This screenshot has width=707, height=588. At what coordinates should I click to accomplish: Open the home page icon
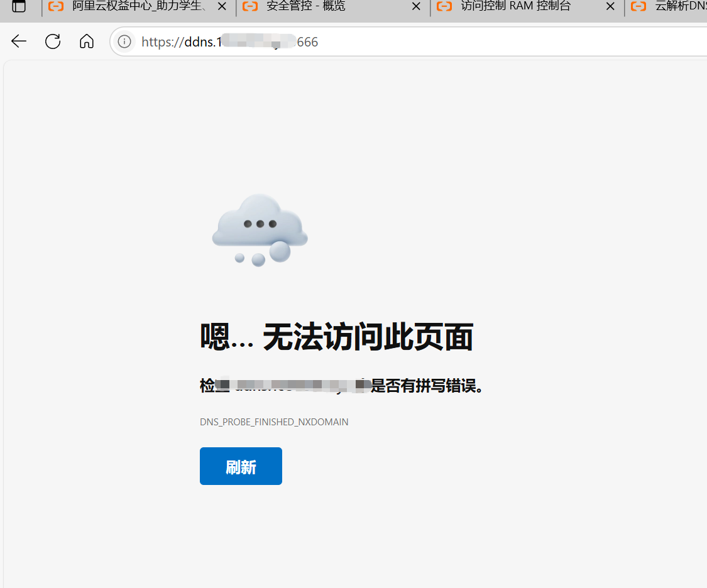(87, 41)
